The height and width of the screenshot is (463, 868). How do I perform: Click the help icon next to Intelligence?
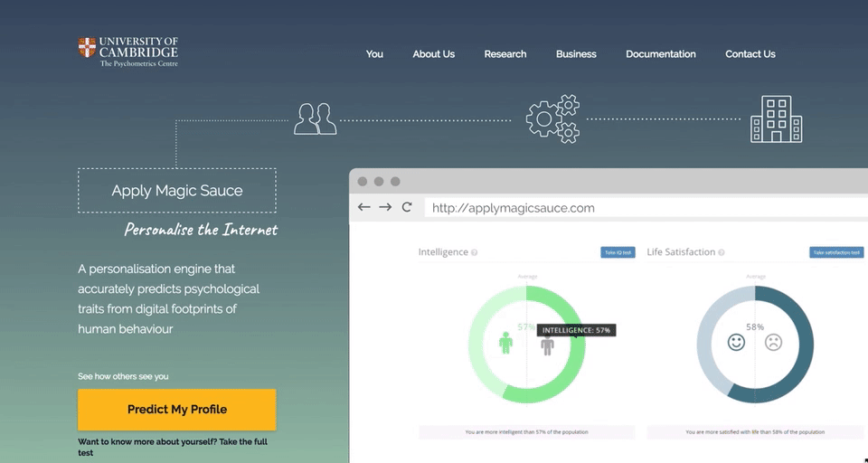[475, 252]
